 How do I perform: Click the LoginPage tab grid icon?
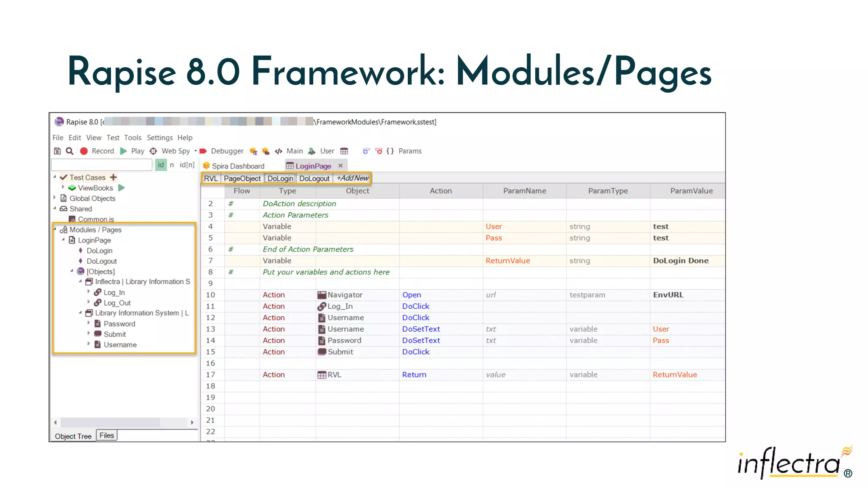coord(290,166)
